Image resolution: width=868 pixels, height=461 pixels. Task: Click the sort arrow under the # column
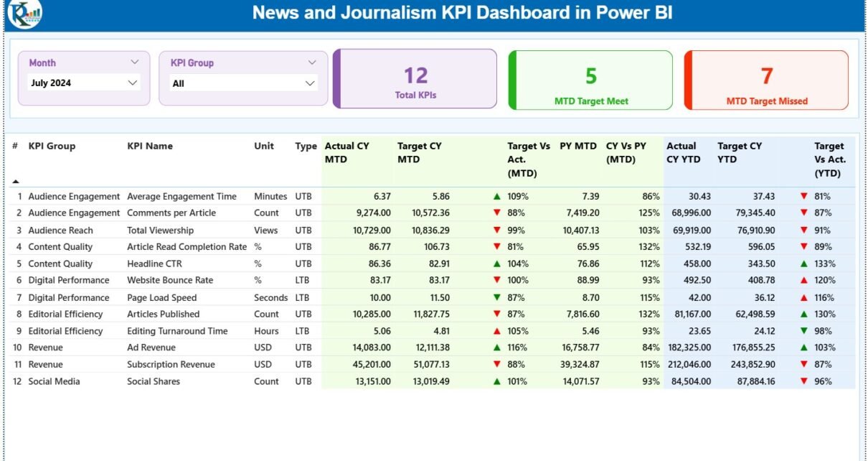(x=16, y=182)
